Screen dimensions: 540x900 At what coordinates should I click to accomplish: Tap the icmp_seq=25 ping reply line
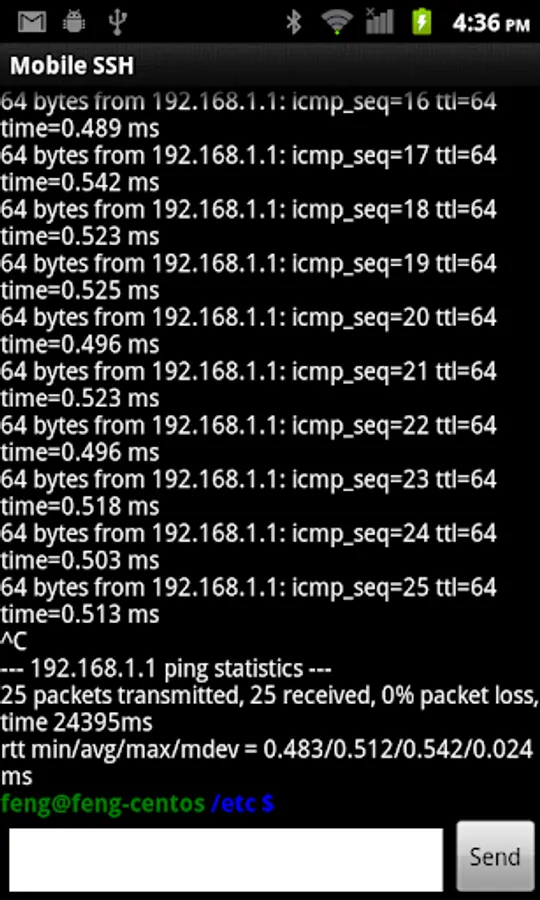[248, 600]
